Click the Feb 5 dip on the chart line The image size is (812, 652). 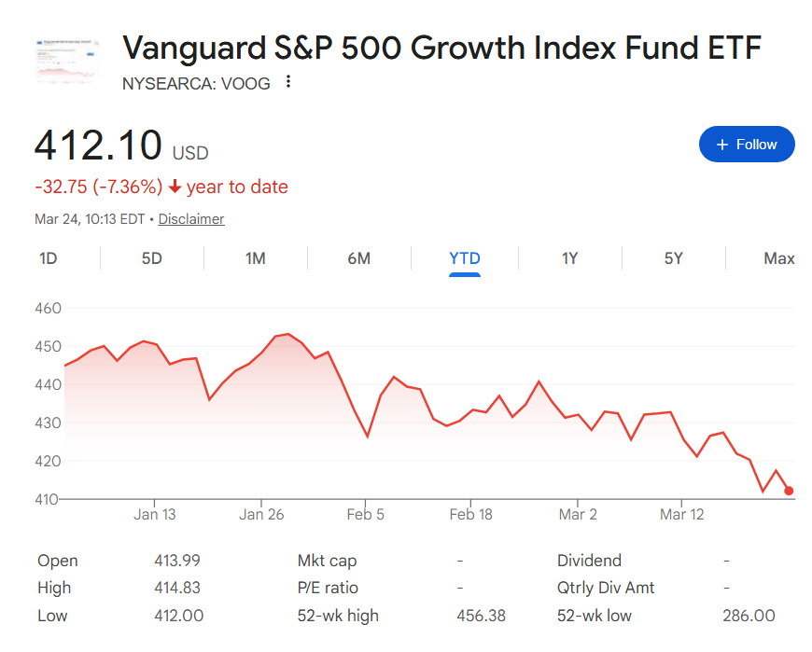(x=367, y=436)
